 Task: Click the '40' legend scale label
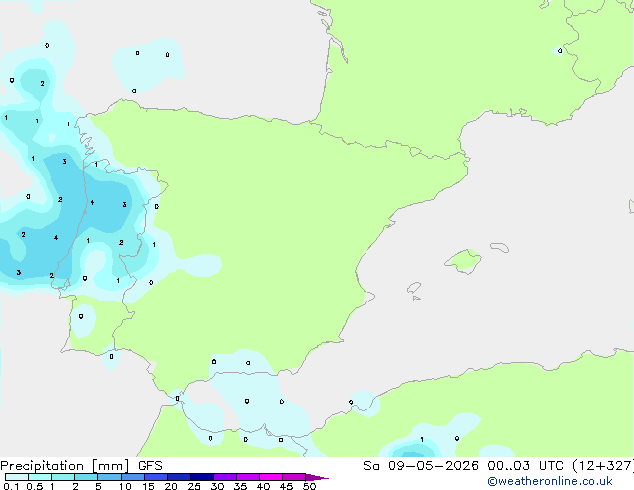click(263, 486)
